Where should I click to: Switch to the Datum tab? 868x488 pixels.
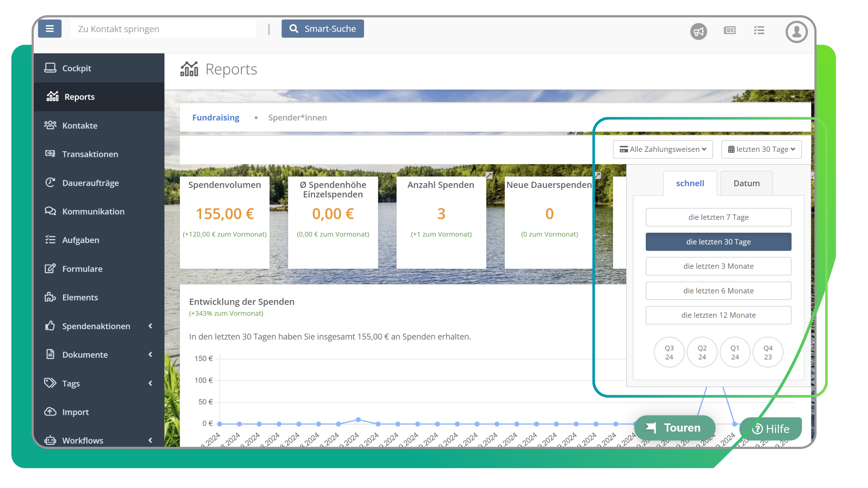746,183
